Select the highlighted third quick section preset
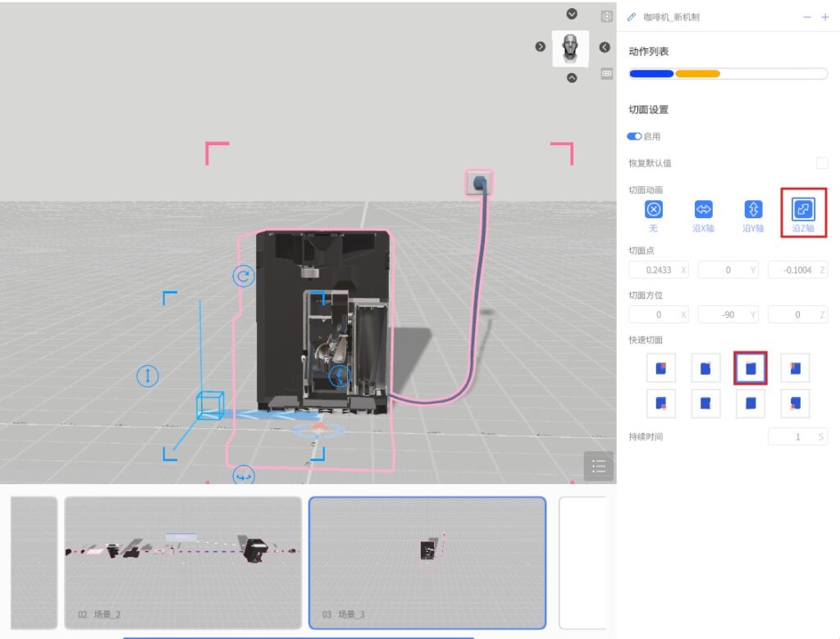The height and width of the screenshot is (639, 840). coord(750,368)
